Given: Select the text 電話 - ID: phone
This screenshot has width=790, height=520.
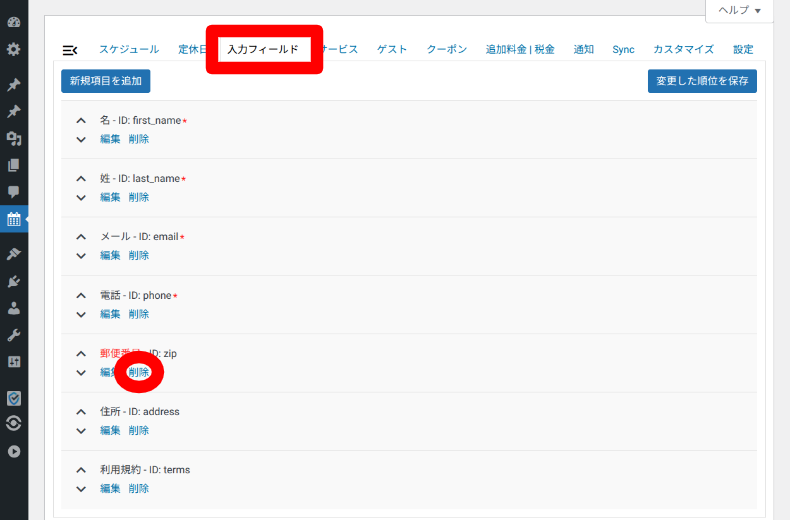Looking at the screenshot, I should pos(136,295).
